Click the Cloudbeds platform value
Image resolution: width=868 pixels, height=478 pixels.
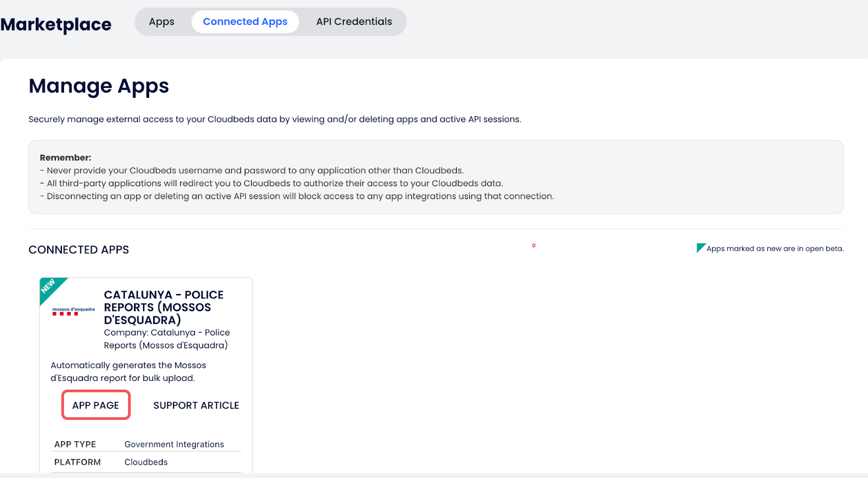[146, 462]
